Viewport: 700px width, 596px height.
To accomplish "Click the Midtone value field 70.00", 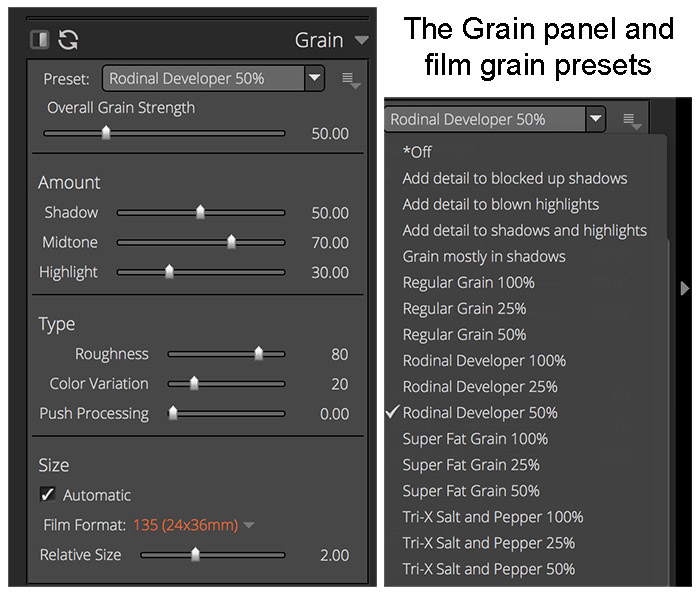I will pos(330,243).
